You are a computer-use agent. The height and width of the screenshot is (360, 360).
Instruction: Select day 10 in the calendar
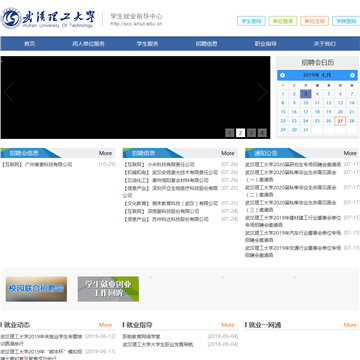pos(306,103)
